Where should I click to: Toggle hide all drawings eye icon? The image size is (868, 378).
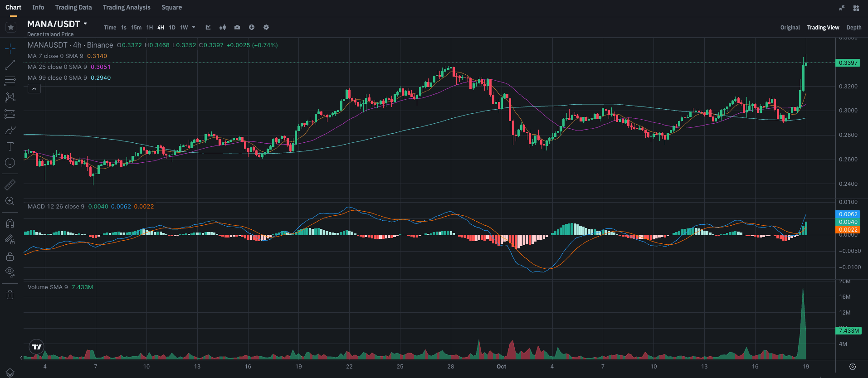point(10,272)
